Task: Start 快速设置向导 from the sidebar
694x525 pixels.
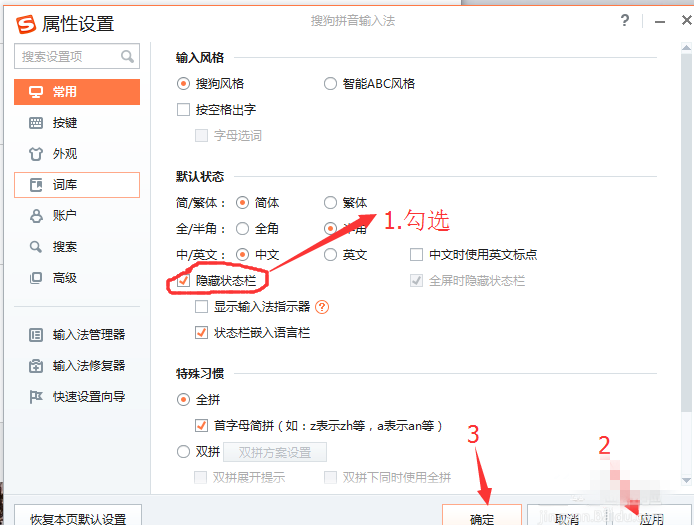Action: (77, 397)
